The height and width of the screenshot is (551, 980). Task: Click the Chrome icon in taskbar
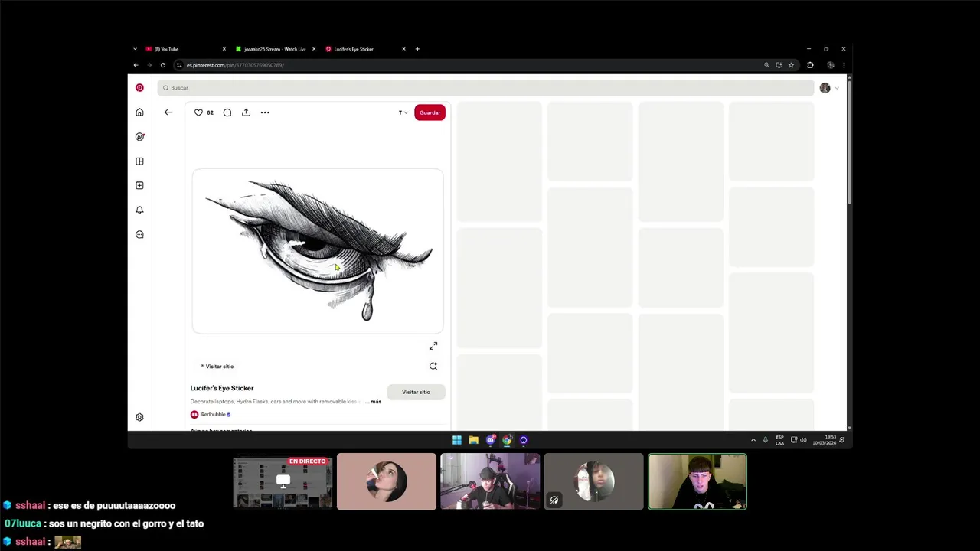pos(507,440)
